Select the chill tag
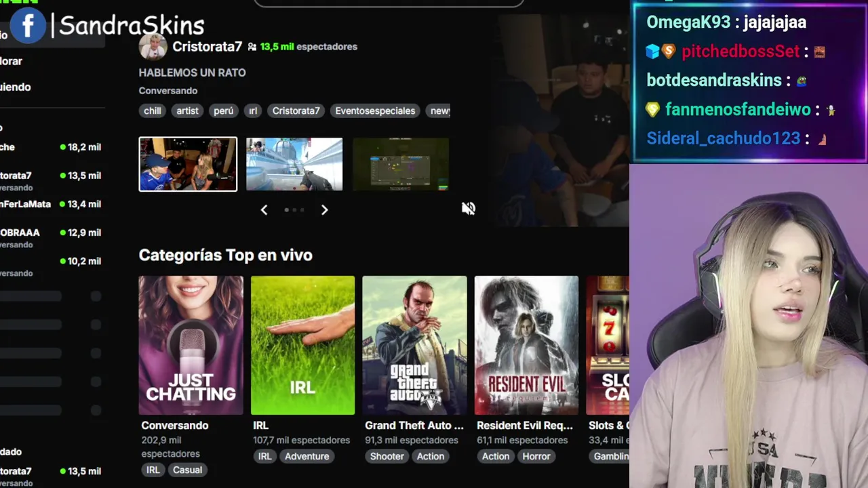Viewport: 868px width, 488px height. pyautogui.click(x=153, y=110)
